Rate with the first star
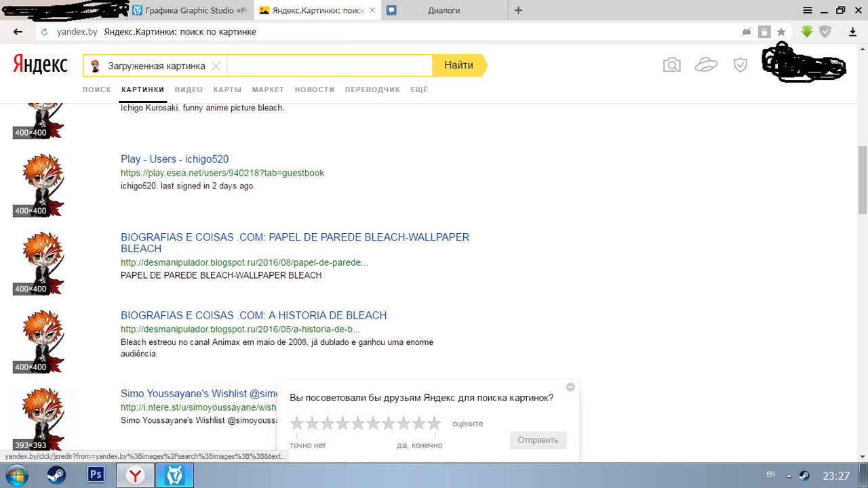868x488 pixels. 297,424
